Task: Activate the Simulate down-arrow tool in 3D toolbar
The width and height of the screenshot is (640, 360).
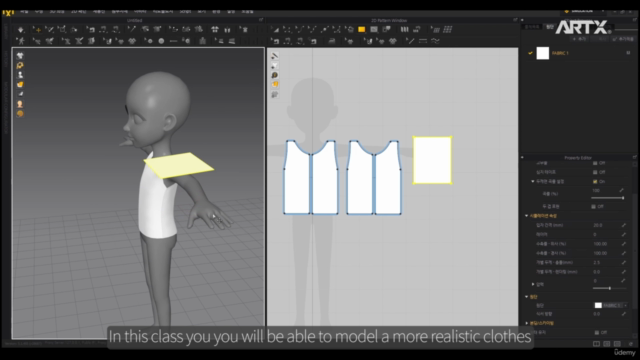Action: click(21, 29)
